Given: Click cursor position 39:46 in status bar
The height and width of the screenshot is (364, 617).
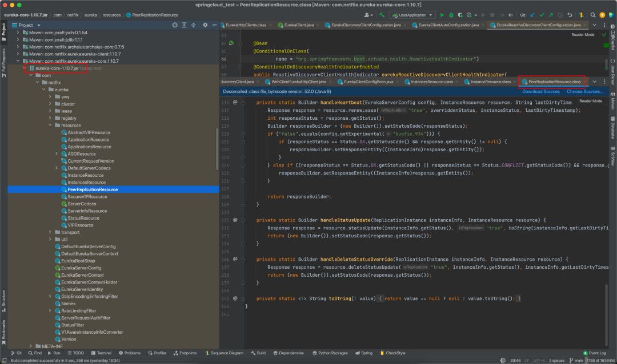Looking at the screenshot, I should (515, 361).
